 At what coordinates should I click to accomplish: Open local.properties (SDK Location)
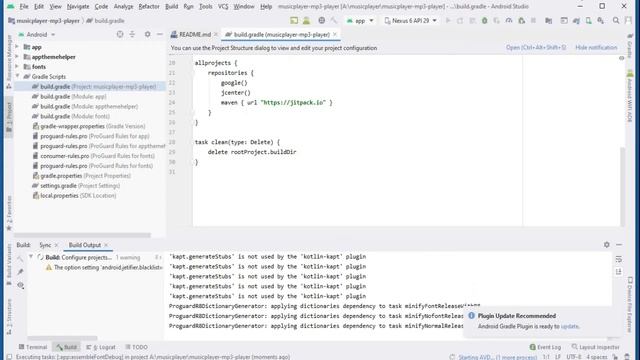74,196
